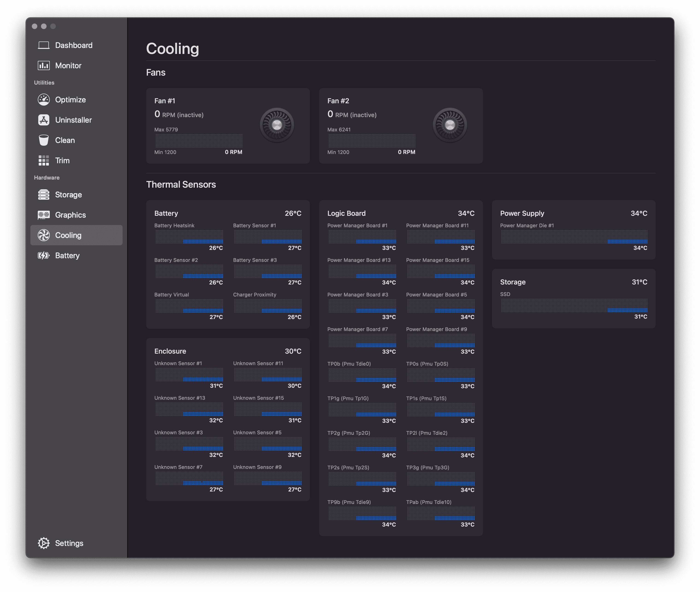Select the Trim grid icon

click(44, 160)
